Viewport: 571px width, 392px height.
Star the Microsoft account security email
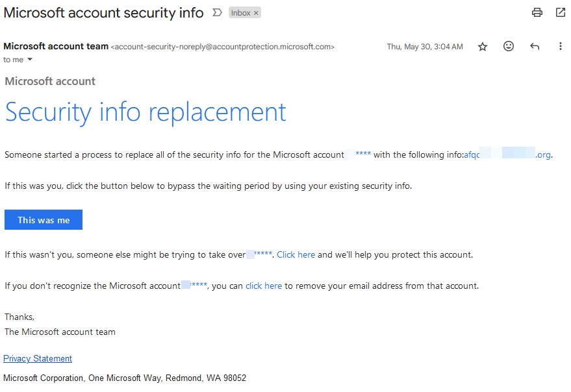point(483,47)
